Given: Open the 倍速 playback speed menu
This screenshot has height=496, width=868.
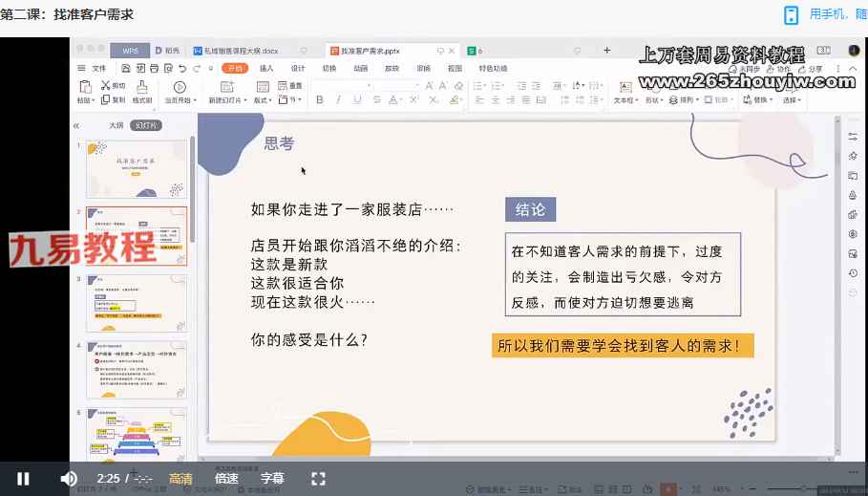Looking at the screenshot, I should (x=226, y=478).
